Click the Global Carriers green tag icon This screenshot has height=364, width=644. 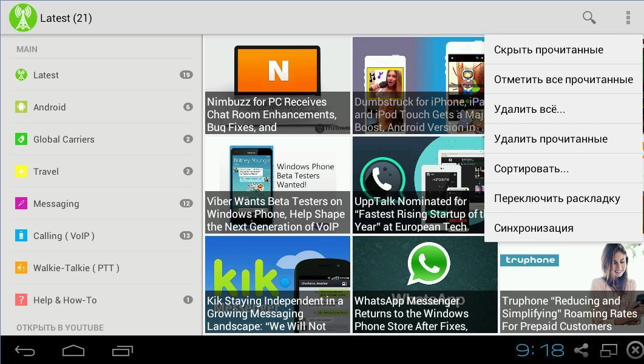tap(21, 139)
